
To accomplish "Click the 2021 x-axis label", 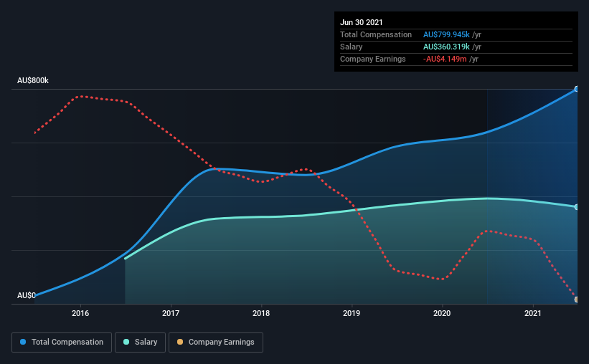I will (532, 313).
